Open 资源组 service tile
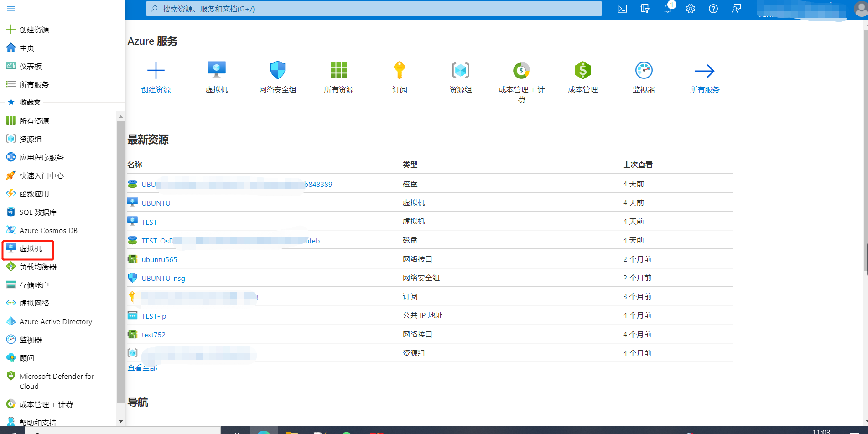 461,77
